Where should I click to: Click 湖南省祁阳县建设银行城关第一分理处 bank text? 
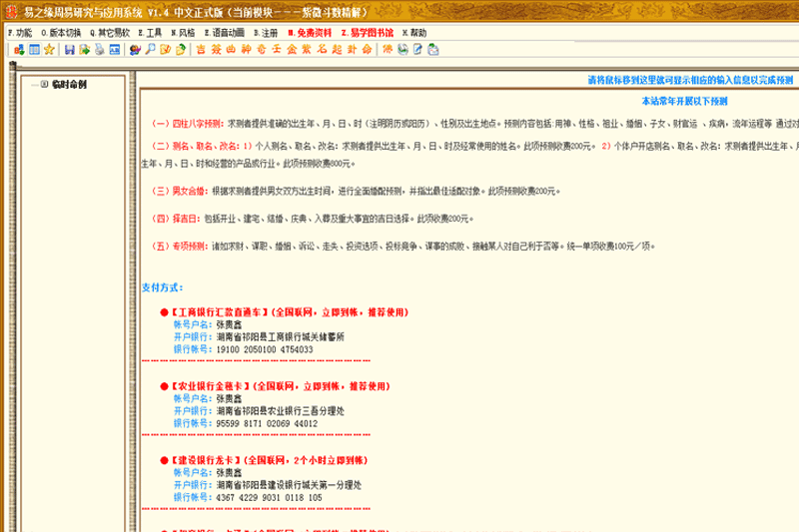click(x=289, y=485)
